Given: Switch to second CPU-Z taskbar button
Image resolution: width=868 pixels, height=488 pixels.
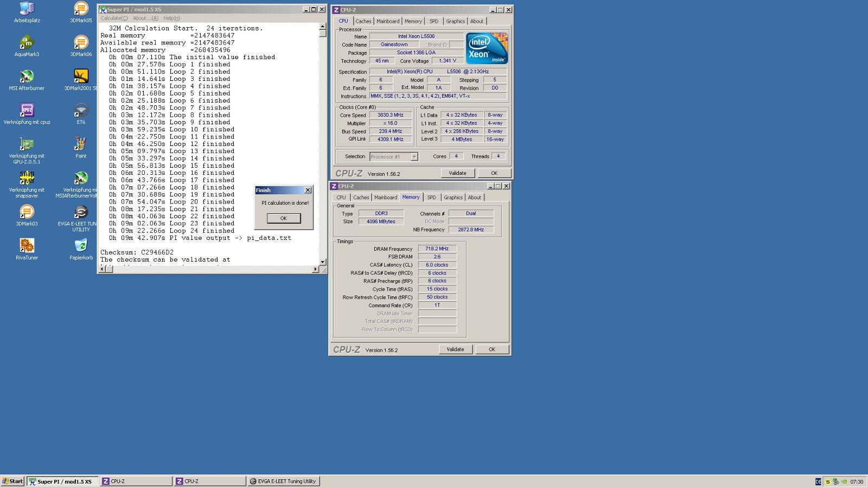Looking at the screenshot, I should click(x=210, y=481).
